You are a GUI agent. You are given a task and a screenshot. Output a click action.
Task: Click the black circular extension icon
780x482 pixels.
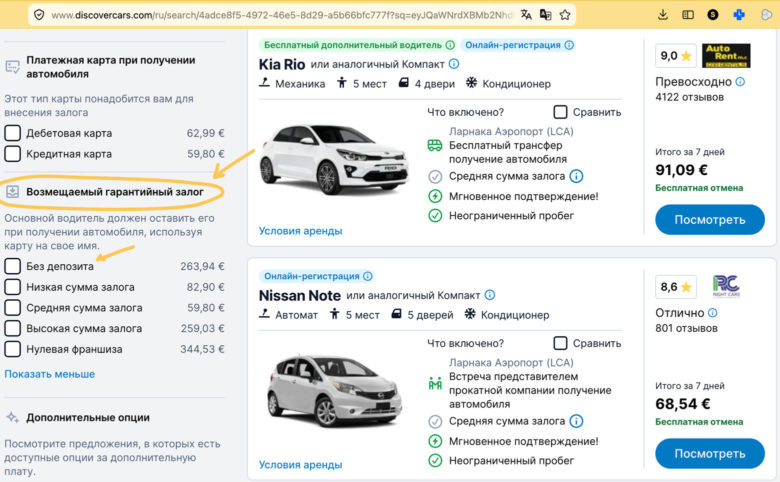coord(713,15)
